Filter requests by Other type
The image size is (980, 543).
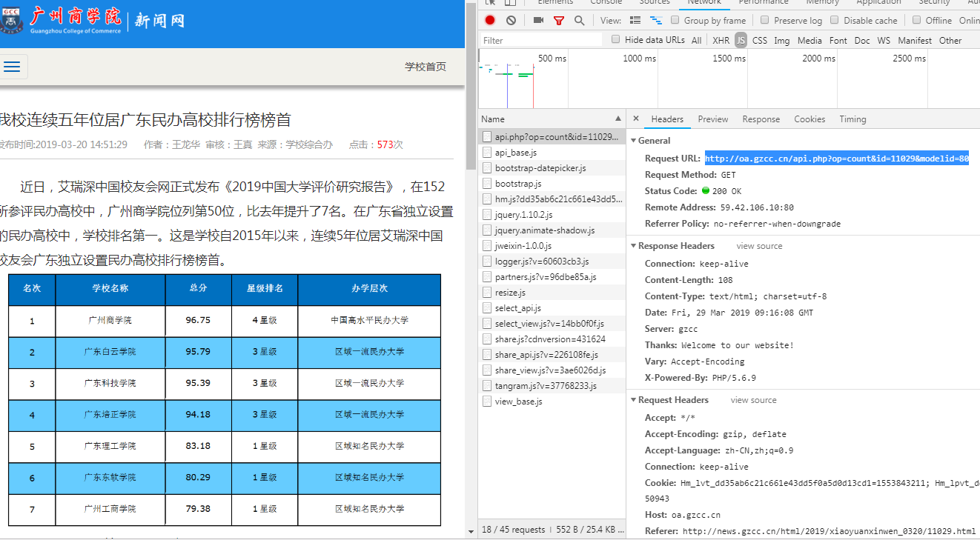[950, 41]
